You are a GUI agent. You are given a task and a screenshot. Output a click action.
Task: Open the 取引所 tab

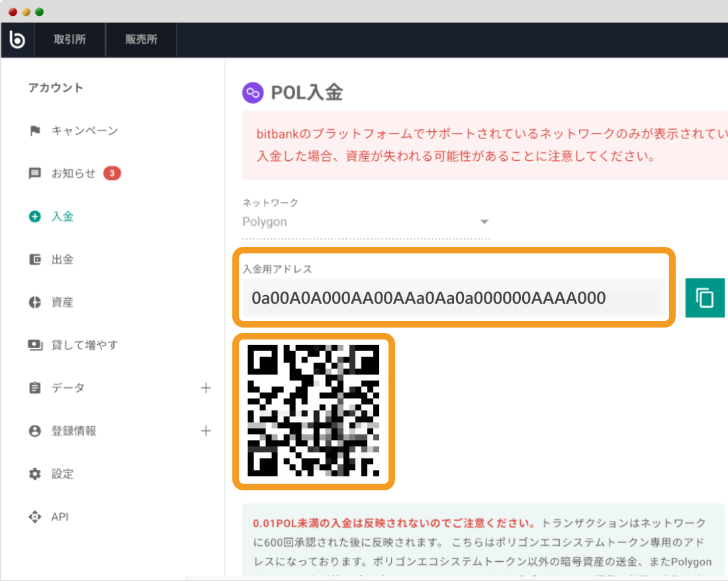[x=69, y=40]
